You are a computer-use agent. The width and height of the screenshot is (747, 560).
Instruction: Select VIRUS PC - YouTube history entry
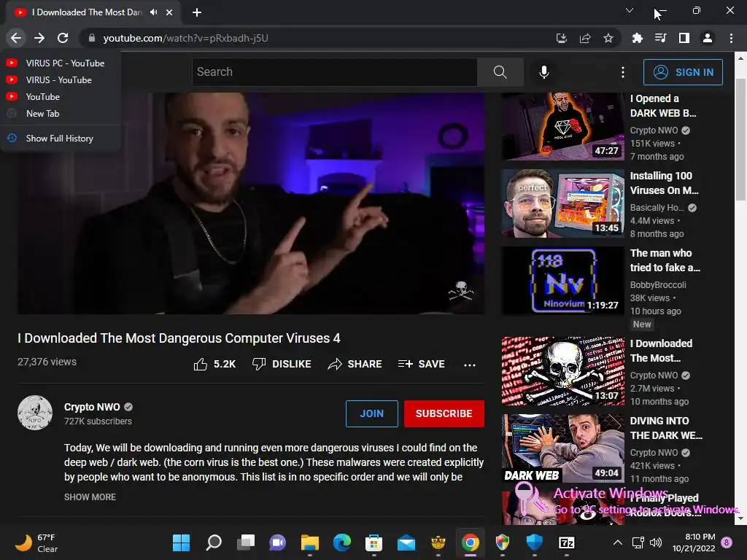pyautogui.click(x=61, y=63)
